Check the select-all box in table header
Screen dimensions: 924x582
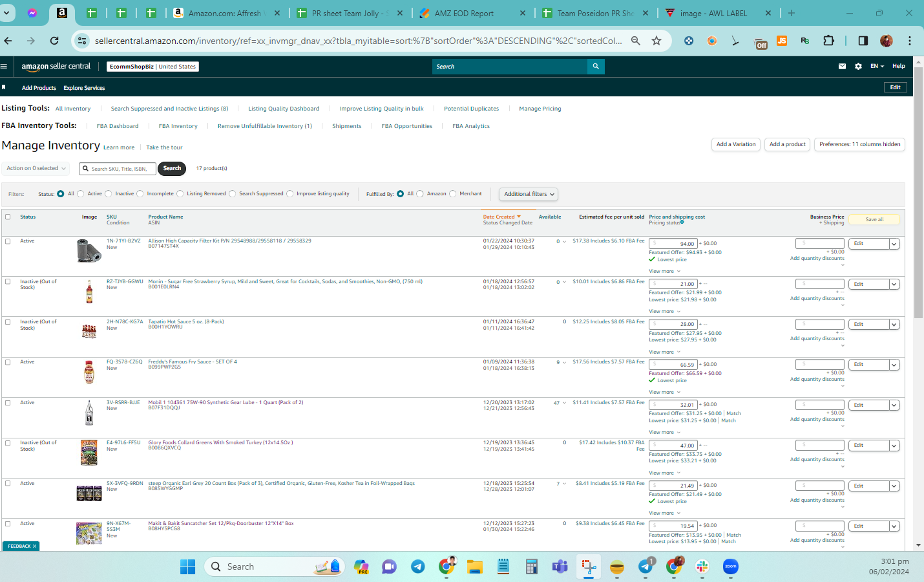8,217
